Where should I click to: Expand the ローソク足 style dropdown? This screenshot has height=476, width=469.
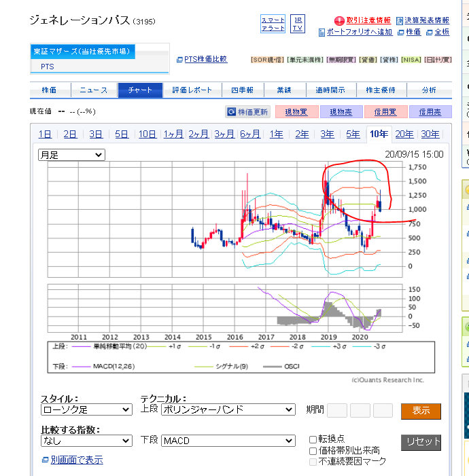point(86,409)
